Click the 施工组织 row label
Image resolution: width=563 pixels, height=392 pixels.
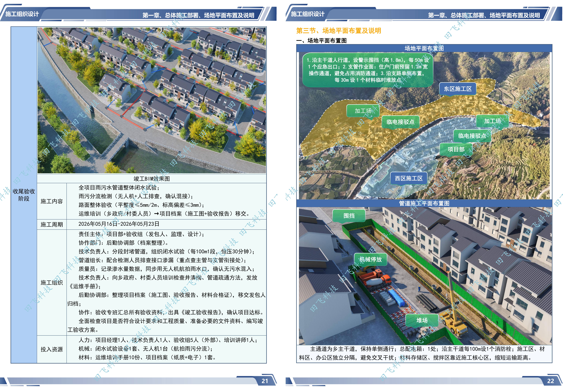[52, 283]
